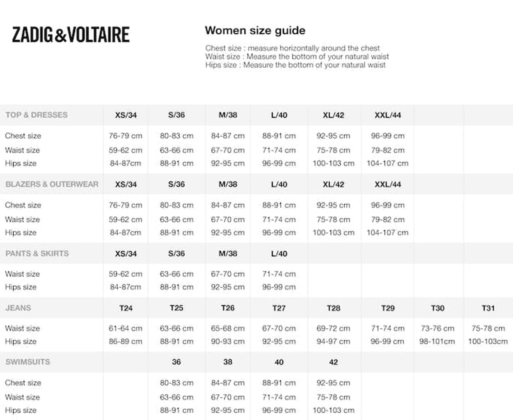The image size is (513, 420).
Task: Select swimsuit size 36 column header
Action: pos(176,362)
